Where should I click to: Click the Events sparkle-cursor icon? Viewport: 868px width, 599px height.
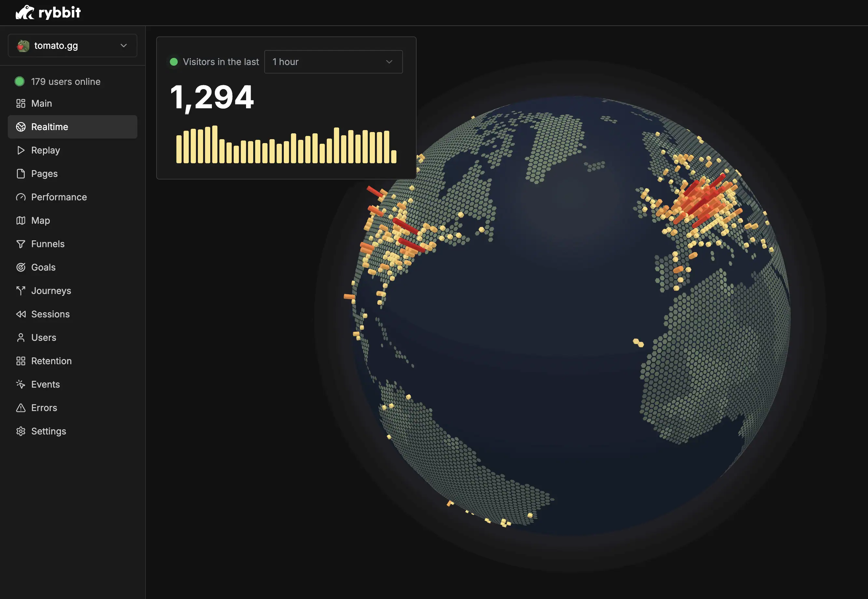[x=21, y=384]
